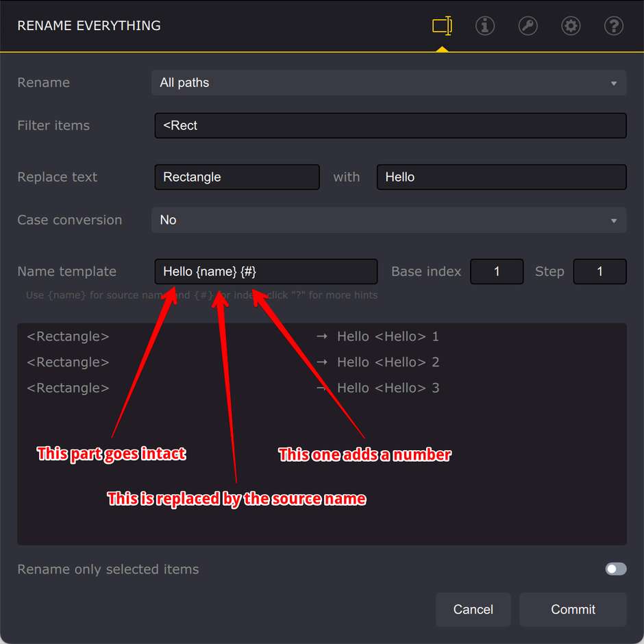Click the Cancel button
644x644 pixels.
[x=473, y=609]
